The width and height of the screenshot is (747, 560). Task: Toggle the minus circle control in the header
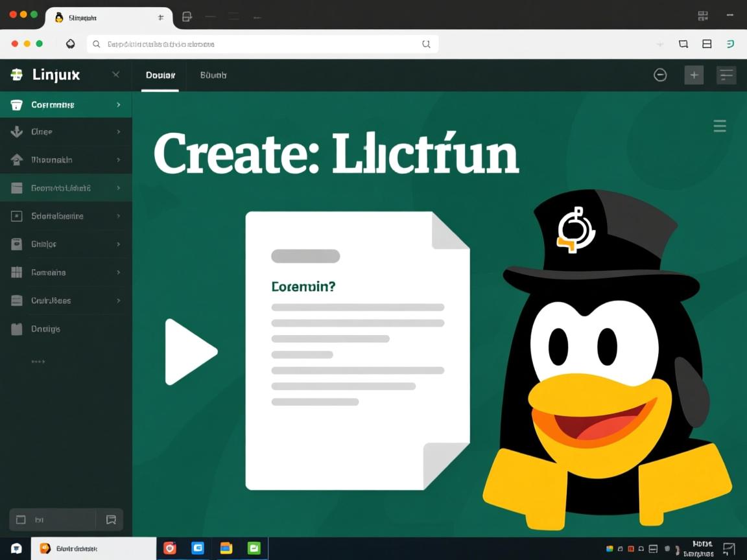pos(660,75)
